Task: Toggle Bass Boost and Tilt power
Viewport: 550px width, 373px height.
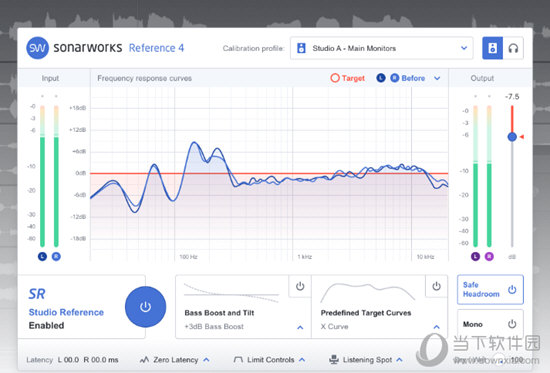Action: tap(300, 286)
